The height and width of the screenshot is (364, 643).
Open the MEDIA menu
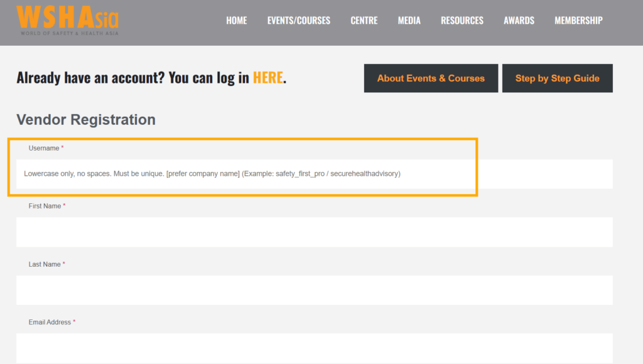coord(409,21)
